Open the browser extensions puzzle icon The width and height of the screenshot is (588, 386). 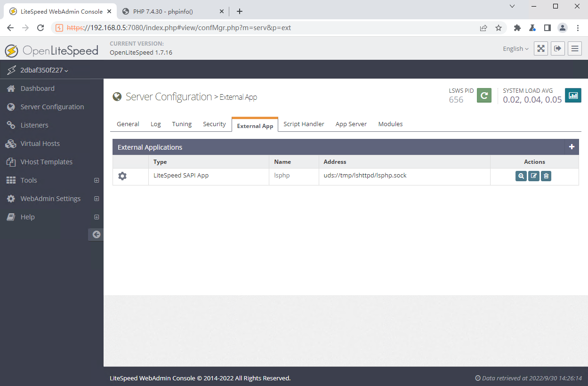pyautogui.click(x=517, y=28)
